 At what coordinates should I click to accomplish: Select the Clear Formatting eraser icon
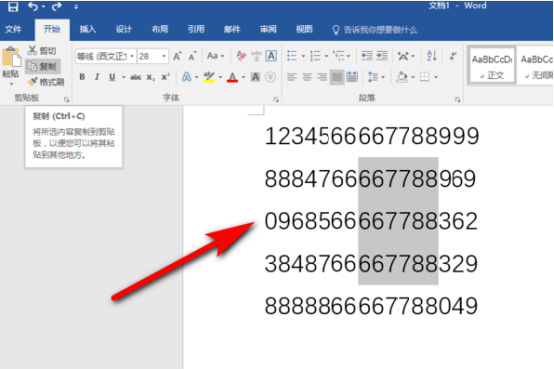click(x=241, y=56)
